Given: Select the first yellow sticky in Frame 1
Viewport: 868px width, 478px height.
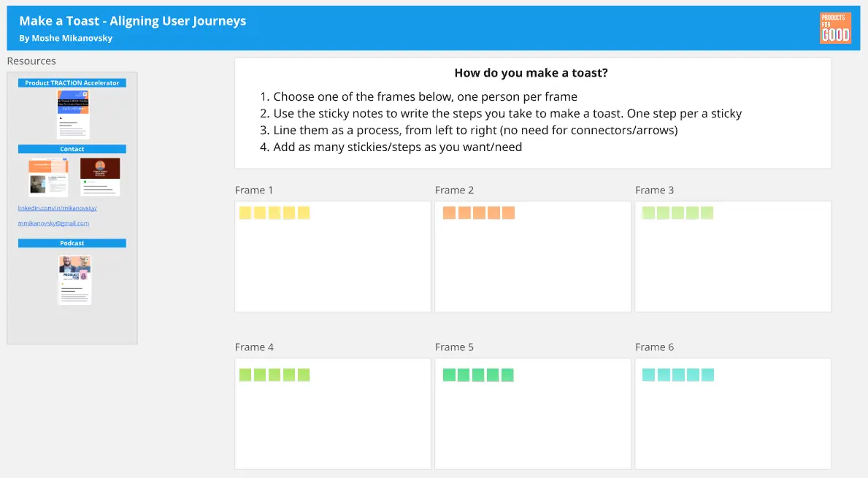Looking at the screenshot, I should 245,213.
